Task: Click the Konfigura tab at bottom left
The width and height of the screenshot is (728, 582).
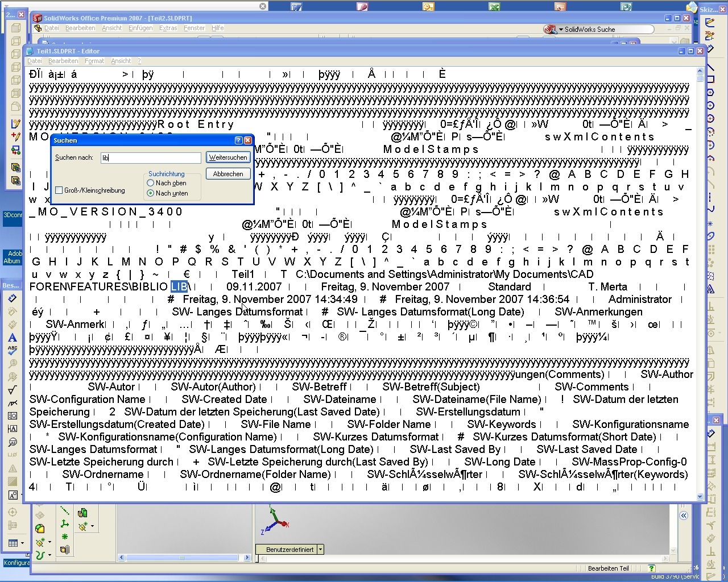Action: [16, 563]
